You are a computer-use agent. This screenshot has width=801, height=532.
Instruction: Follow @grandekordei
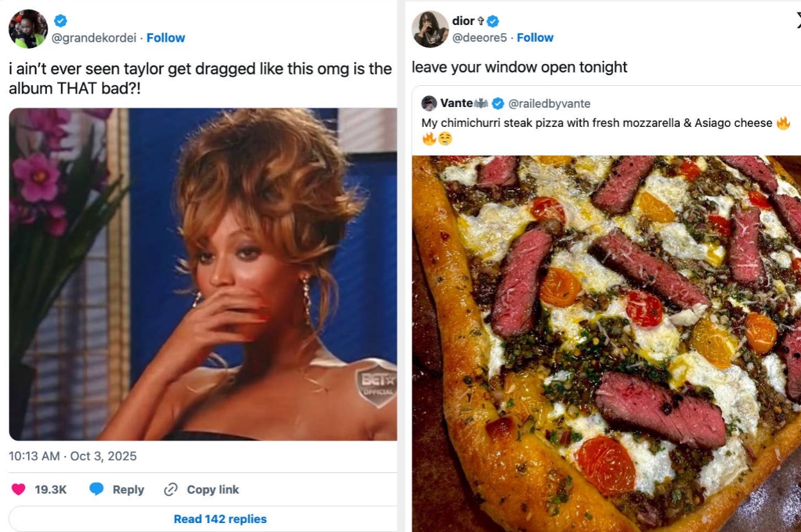(166, 37)
